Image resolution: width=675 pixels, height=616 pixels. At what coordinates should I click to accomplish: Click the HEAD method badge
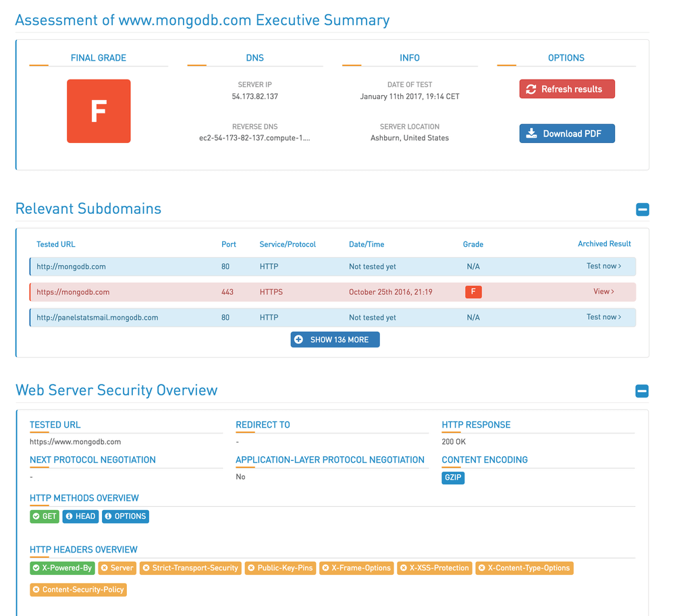point(80,516)
